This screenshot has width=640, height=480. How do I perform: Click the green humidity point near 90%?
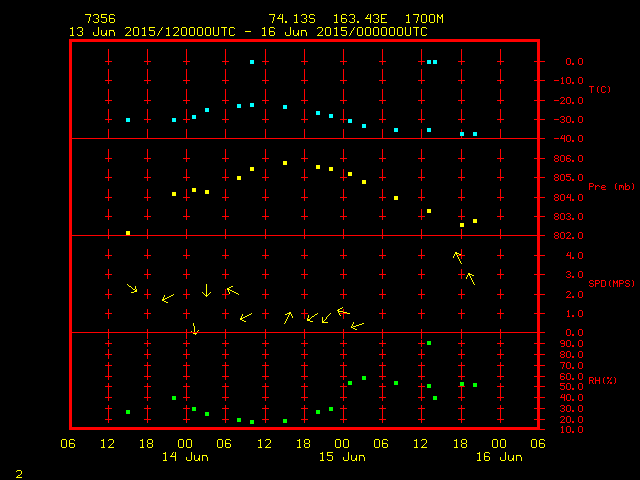pos(429,343)
